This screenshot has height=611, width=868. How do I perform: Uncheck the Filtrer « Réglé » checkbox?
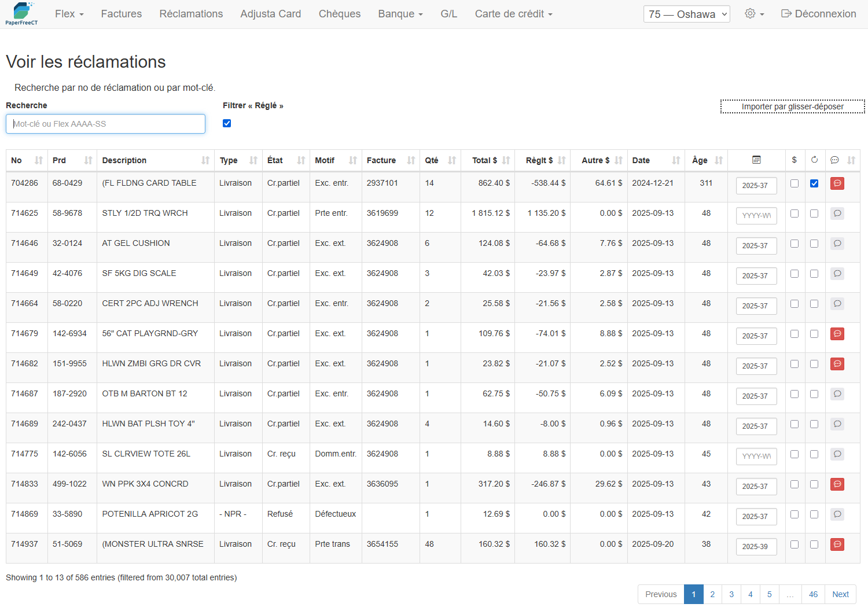pyautogui.click(x=227, y=123)
